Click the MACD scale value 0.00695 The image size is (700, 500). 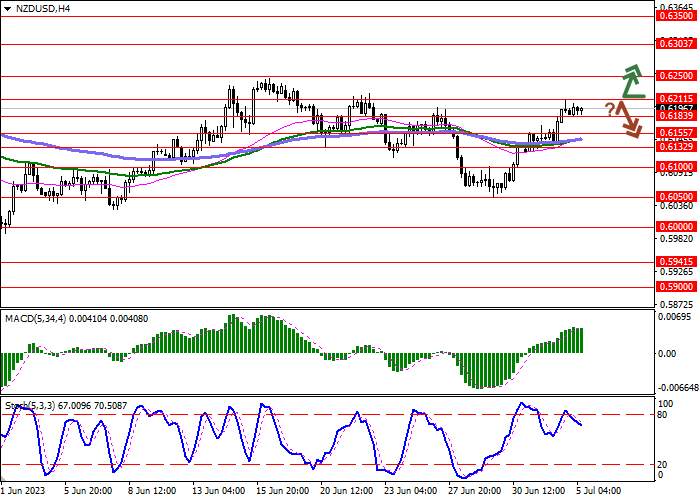tap(675, 317)
